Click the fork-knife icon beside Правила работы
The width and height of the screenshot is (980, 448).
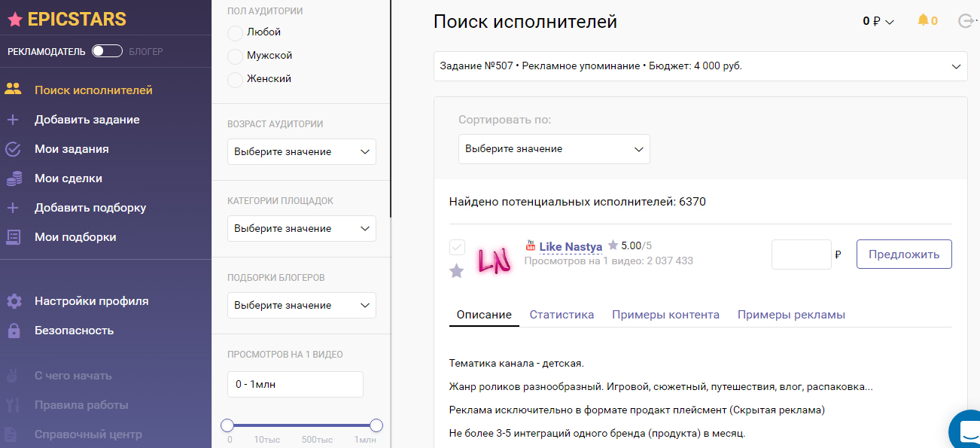13,404
